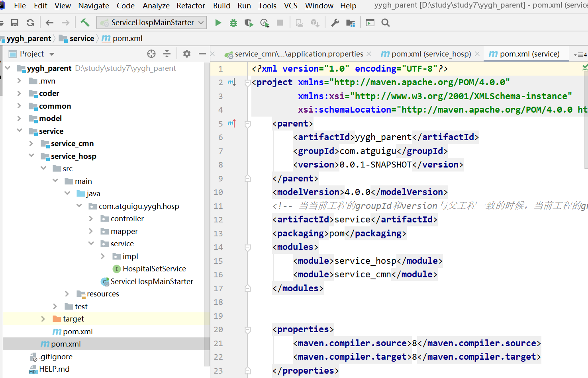The image size is (588, 378).
Task: Expand the model module
Action: pyautogui.click(x=19, y=118)
